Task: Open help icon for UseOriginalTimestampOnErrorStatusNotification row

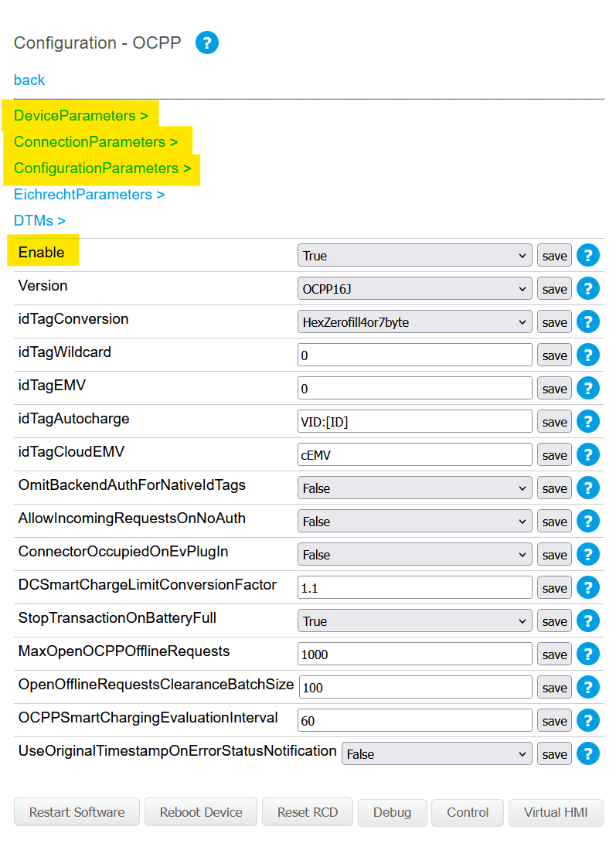Action: pos(588,753)
